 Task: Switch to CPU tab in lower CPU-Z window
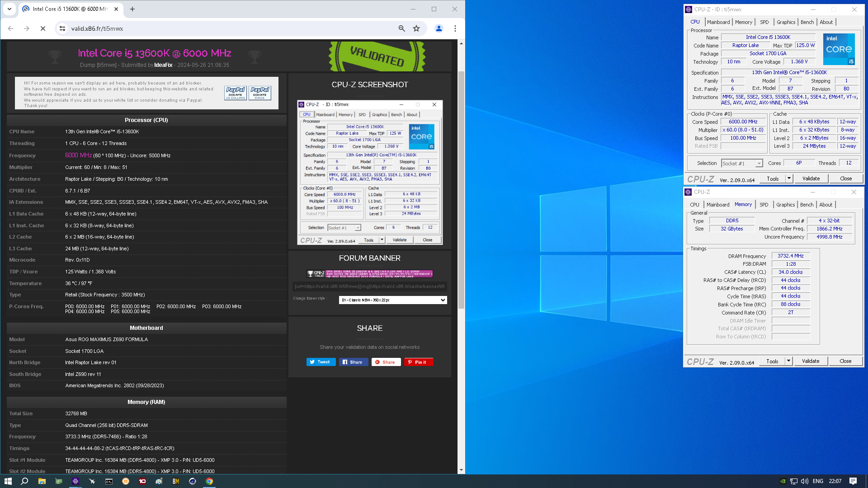pyautogui.click(x=694, y=205)
